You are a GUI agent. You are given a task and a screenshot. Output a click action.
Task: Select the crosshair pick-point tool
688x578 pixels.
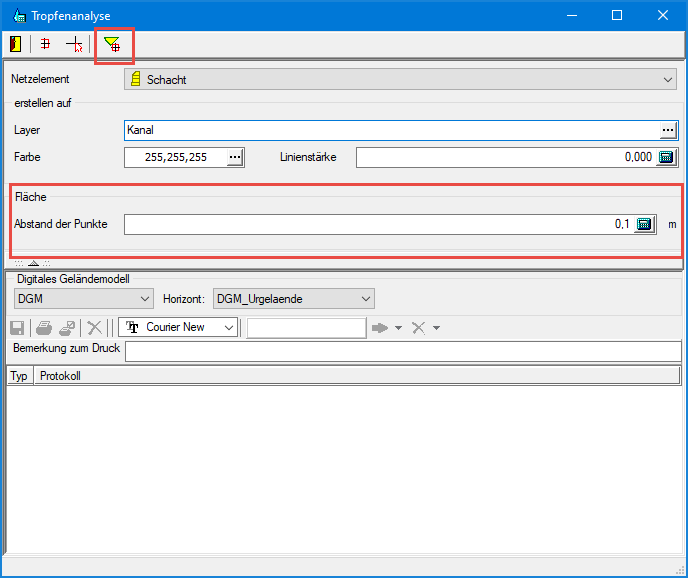[74, 44]
